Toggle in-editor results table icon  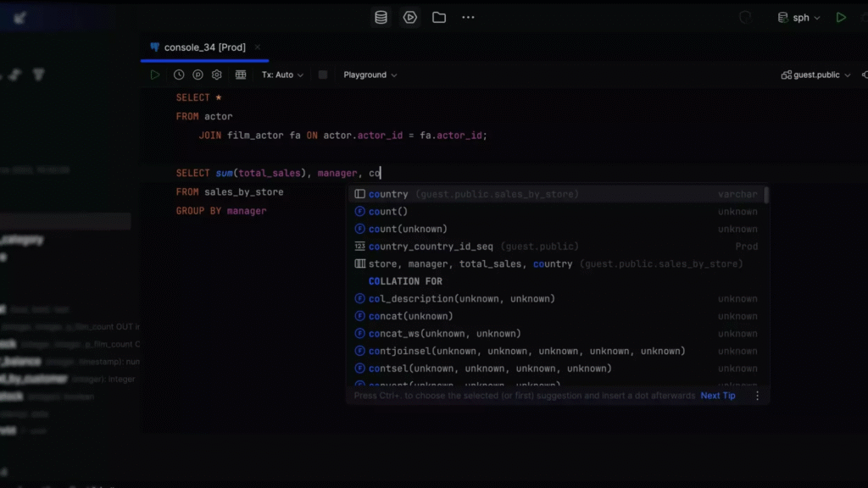pos(241,75)
